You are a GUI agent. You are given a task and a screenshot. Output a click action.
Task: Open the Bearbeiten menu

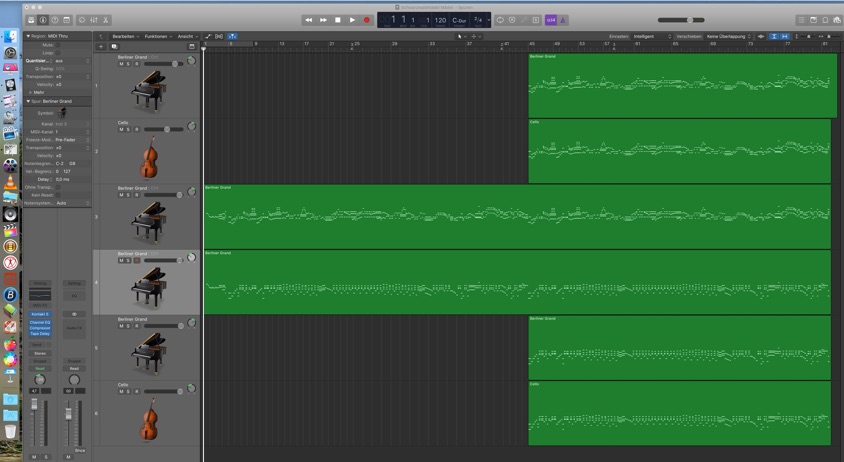coord(124,36)
